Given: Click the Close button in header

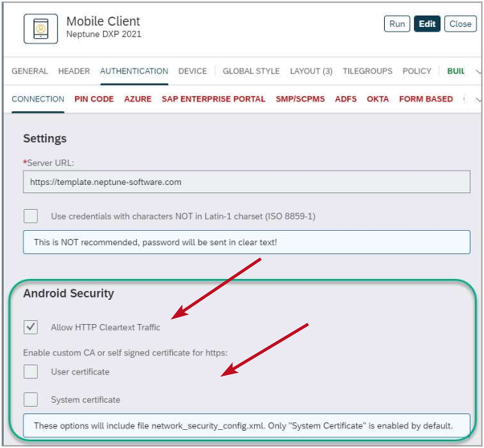Looking at the screenshot, I should 460,24.
